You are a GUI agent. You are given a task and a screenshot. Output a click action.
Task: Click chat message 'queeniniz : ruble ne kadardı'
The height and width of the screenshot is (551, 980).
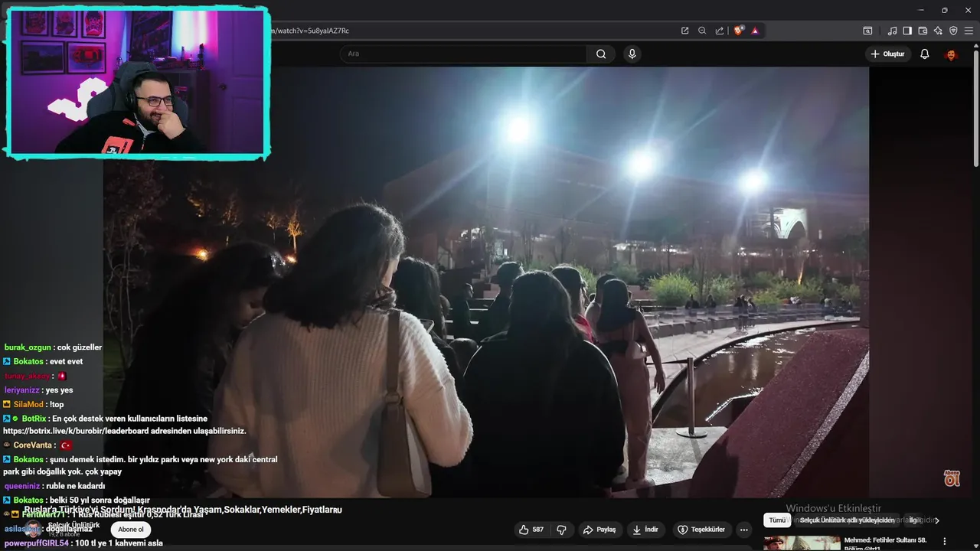click(54, 486)
